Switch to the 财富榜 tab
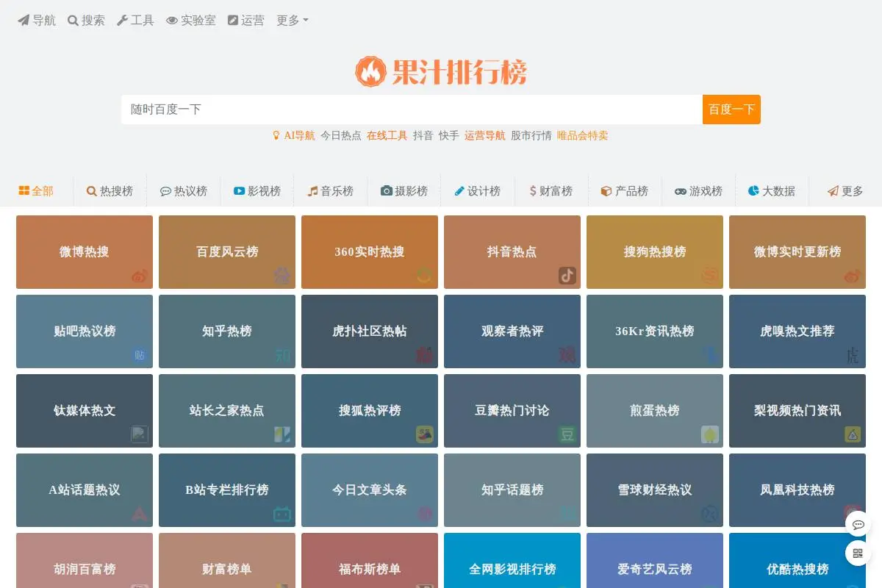The width and height of the screenshot is (882, 588). 551,191
